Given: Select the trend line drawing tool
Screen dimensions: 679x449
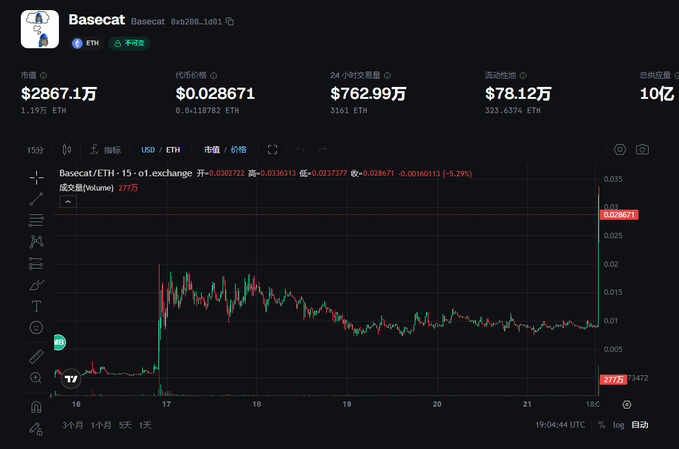Looking at the screenshot, I should point(36,199).
